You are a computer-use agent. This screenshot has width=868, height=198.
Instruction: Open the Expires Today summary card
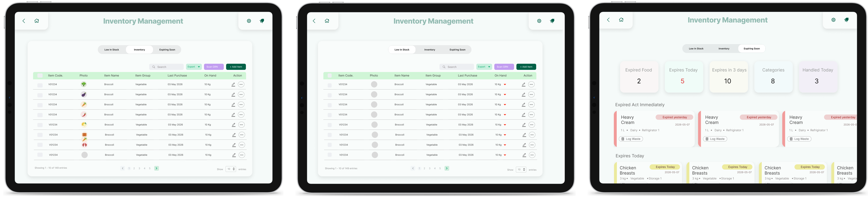pos(684,76)
